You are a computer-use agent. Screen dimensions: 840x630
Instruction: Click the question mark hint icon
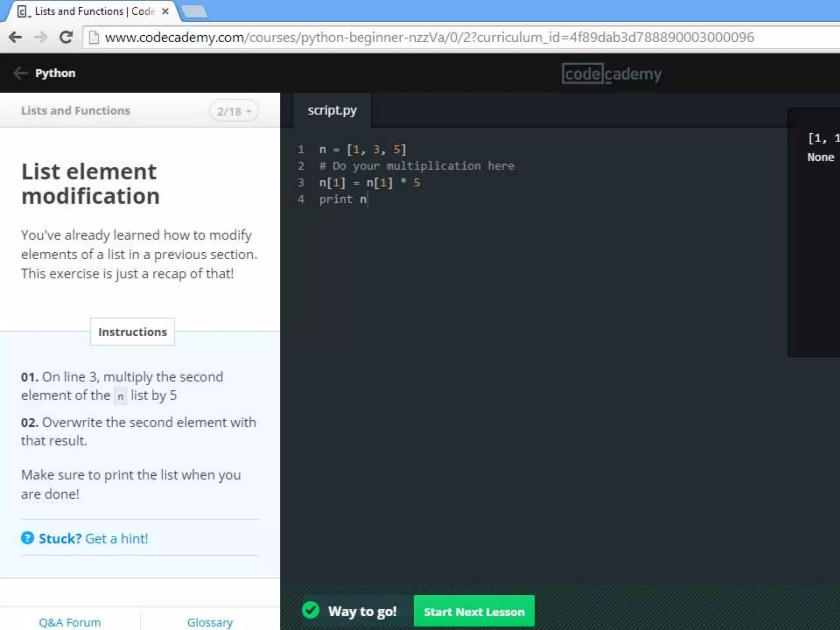pos(27,538)
